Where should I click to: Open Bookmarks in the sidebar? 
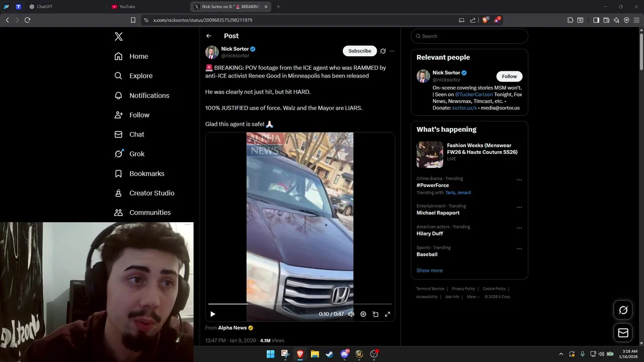click(x=139, y=173)
